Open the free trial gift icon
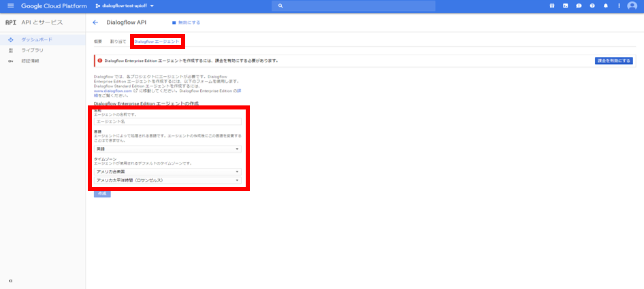This screenshot has height=289, width=644. coord(551,6)
